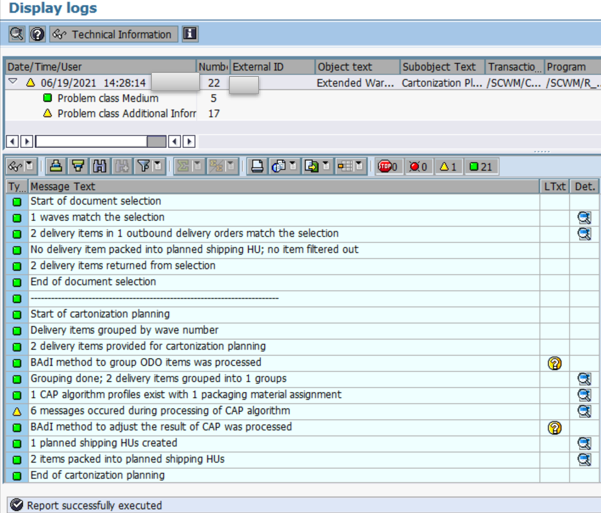Open details for '1 waves match the selection'
This screenshot has height=515, width=601.
point(584,217)
